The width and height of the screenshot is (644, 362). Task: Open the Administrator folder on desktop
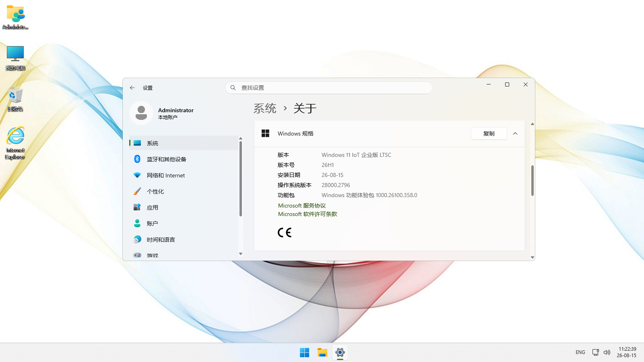point(15,17)
